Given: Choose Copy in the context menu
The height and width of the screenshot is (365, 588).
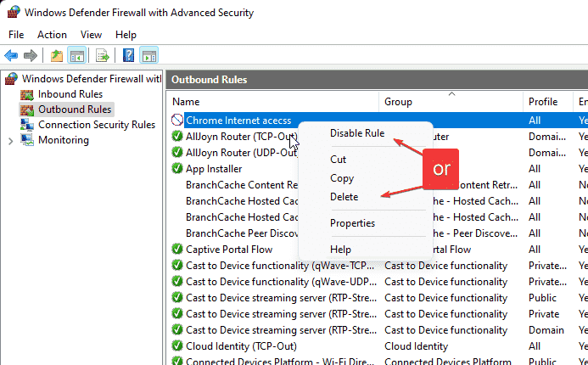Looking at the screenshot, I should 342,178.
